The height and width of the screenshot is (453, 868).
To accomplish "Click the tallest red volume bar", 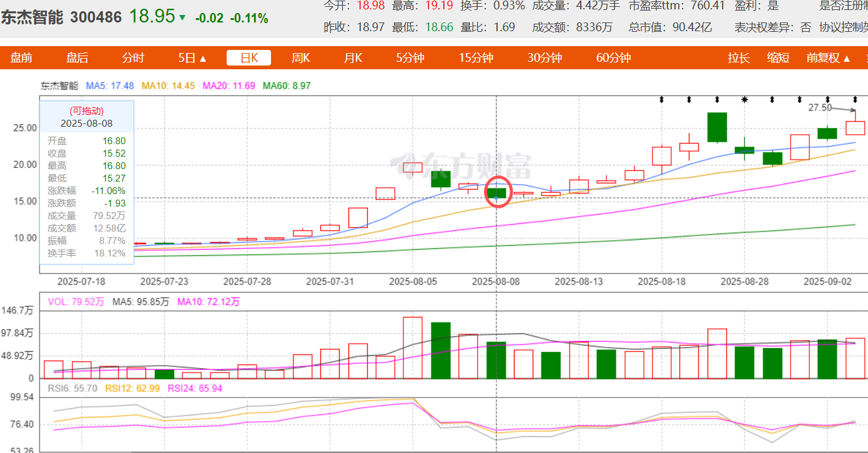I will pyautogui.click(x=413, y=348).
